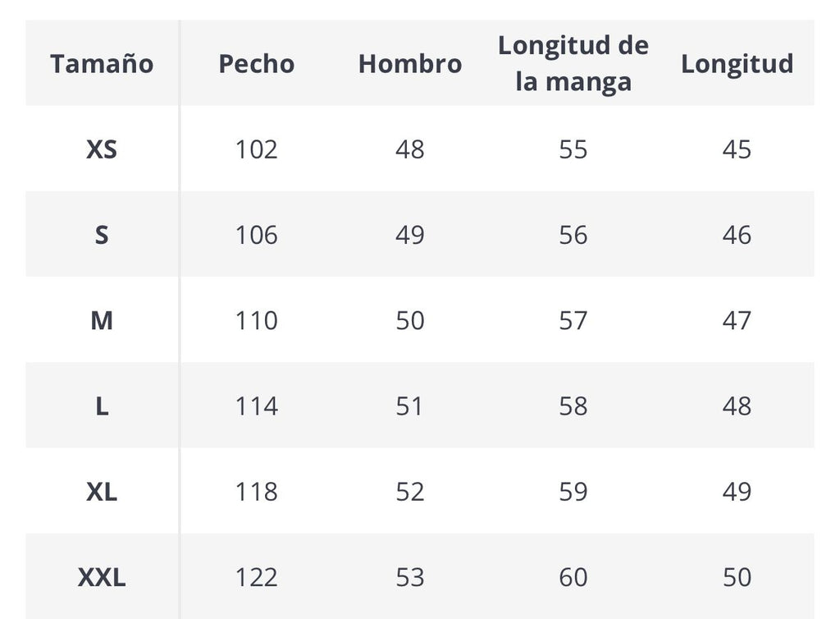
Task: Click the Pecho value 102
Action: pyautogui.click(x=256, y=149)
